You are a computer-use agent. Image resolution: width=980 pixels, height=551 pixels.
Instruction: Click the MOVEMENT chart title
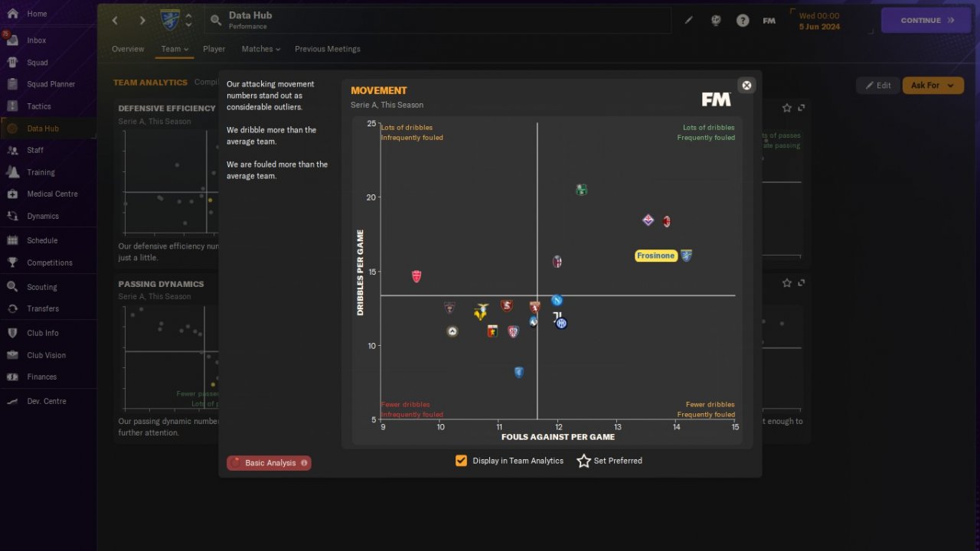pos(379,91)
